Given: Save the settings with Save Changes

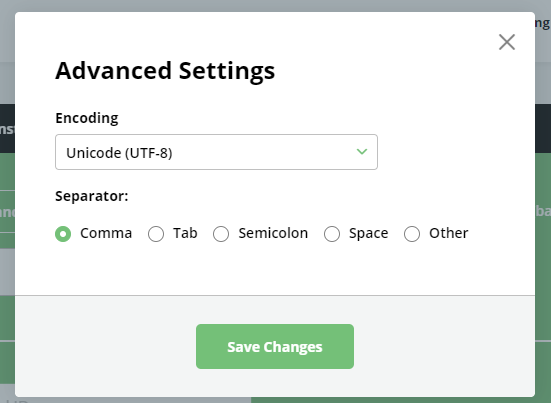Looking at the screenshot, I should 275,346.
